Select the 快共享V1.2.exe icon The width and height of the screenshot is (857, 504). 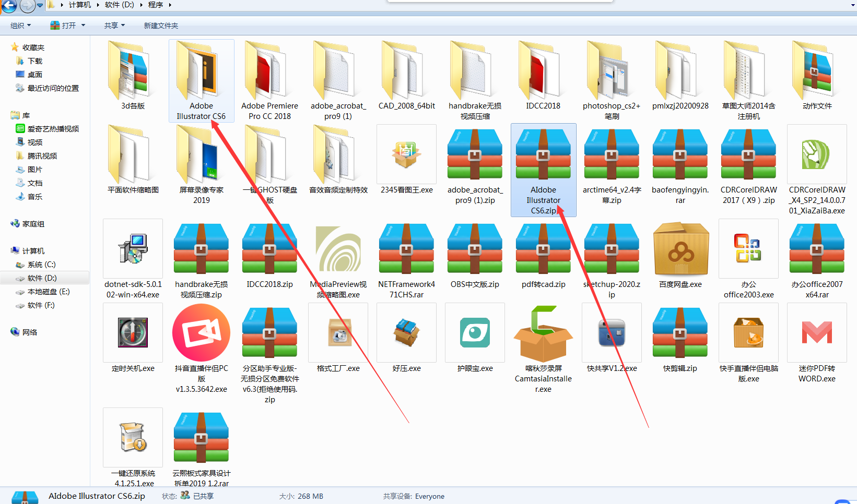pyautogui.click(x=612, y=333)
